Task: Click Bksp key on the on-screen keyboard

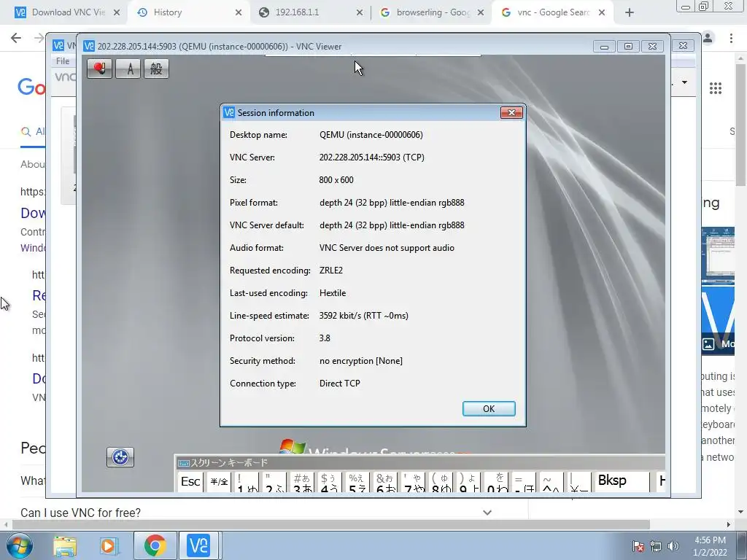Action: 622,481
